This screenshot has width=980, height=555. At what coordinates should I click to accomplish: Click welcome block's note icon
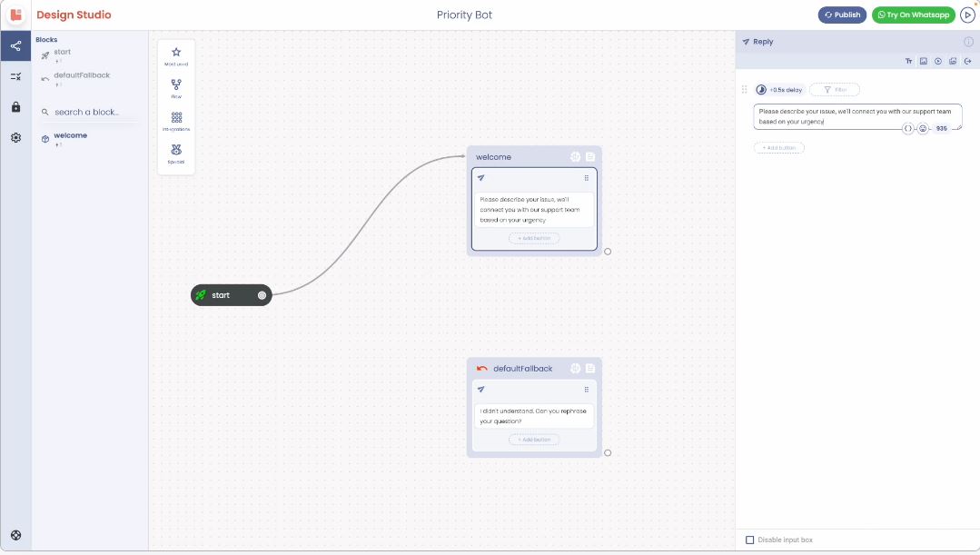[590, 157]
